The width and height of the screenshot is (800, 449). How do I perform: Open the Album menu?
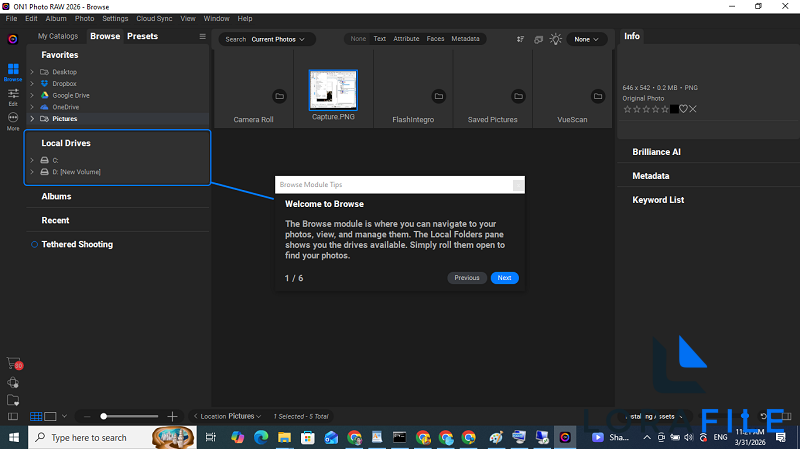pyautogui.click(x=56, y=18)
